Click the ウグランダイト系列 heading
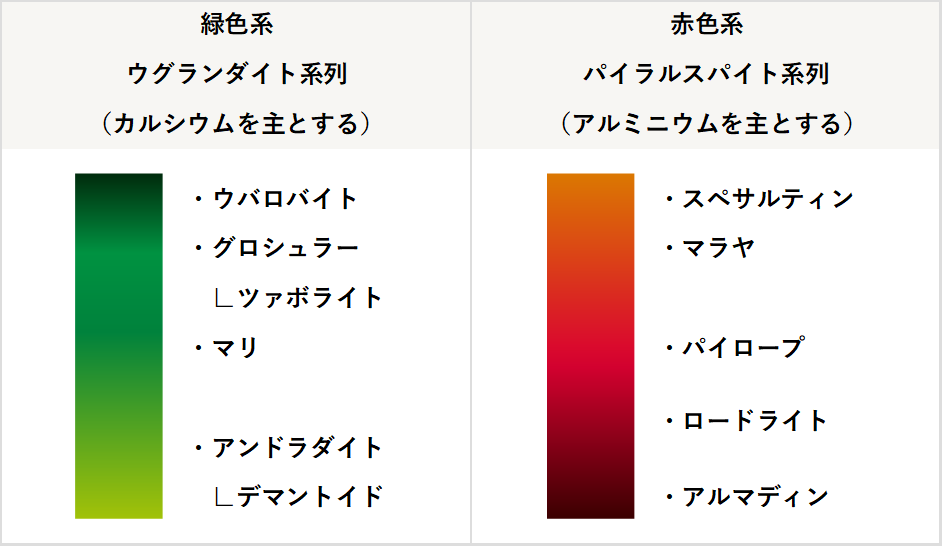The width and height of the screenshot is (943, 547). pos(236,75)
